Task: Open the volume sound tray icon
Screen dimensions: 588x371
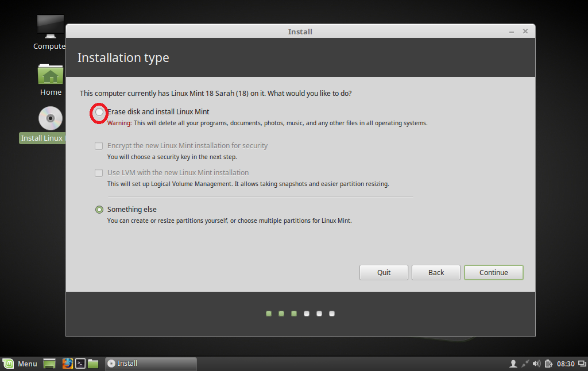Action: (x=537, y=364)
